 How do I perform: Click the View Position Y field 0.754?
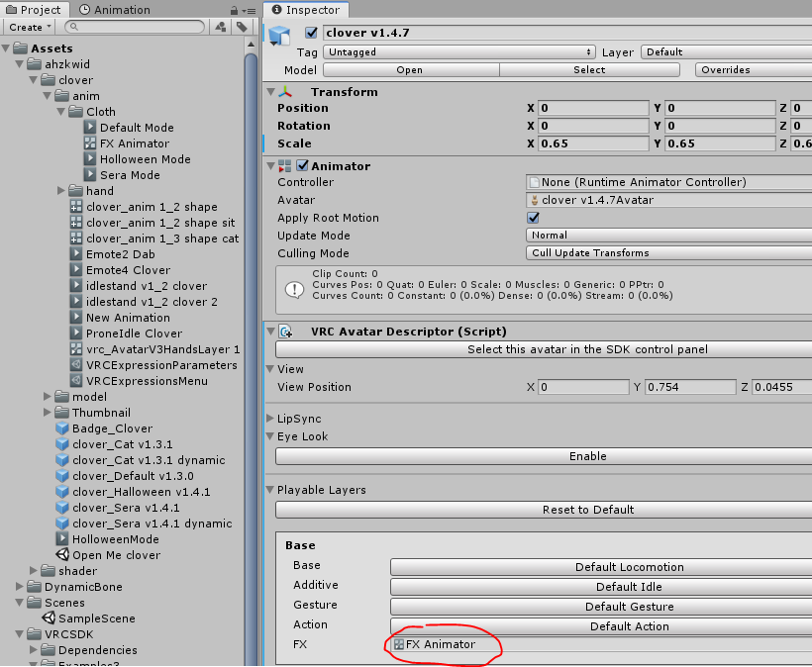690,387
